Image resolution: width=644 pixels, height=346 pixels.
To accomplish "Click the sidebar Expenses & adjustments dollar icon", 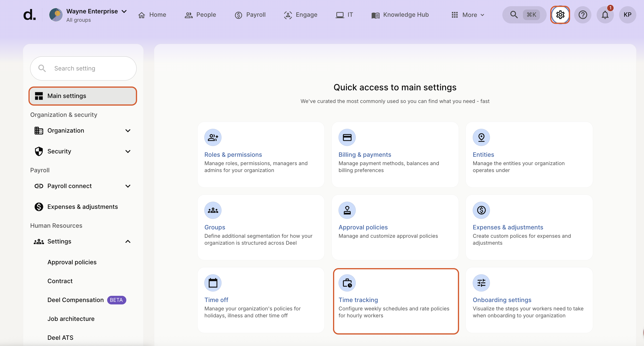I will (x=39, y=207).
